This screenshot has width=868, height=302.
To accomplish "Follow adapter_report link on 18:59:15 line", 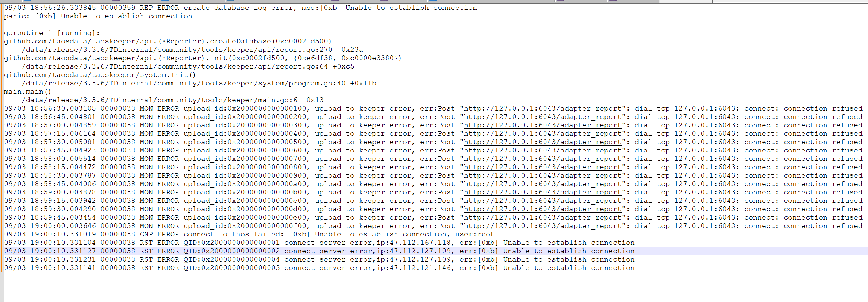I will [542, 201].
